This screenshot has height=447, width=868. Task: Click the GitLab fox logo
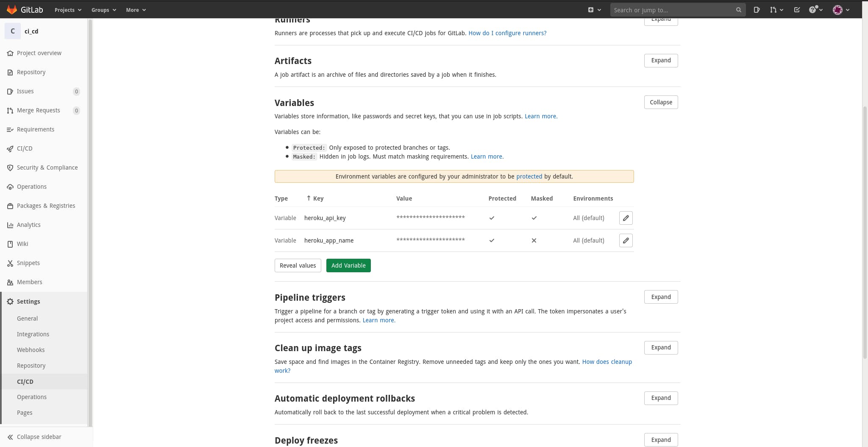12,10
